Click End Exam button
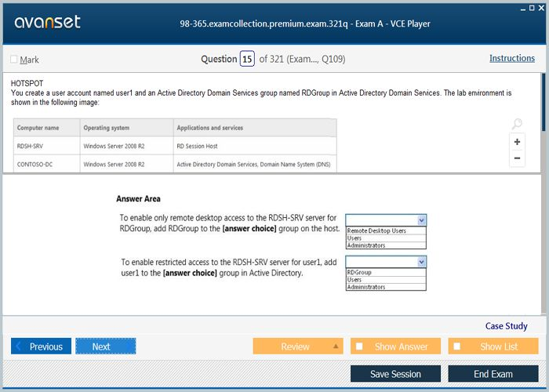The image size is (549, 392). point(493,374)
